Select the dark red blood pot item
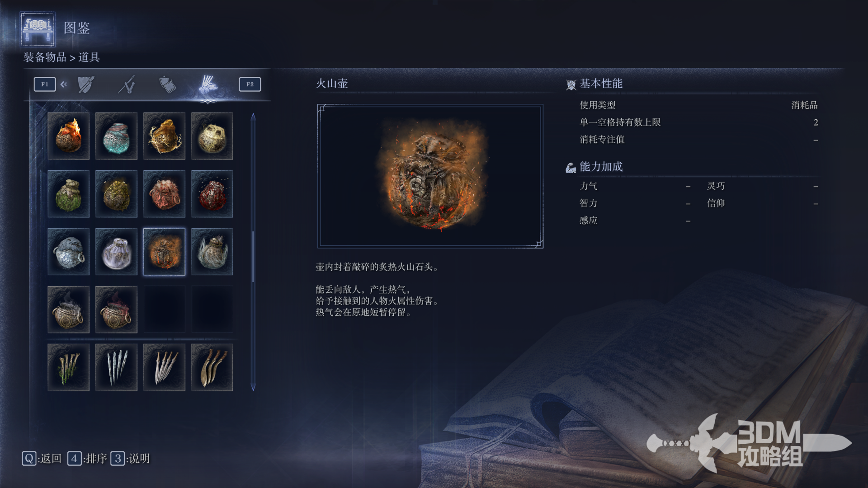This screenshot has height=488, width=868. click(x=212, y=194)
